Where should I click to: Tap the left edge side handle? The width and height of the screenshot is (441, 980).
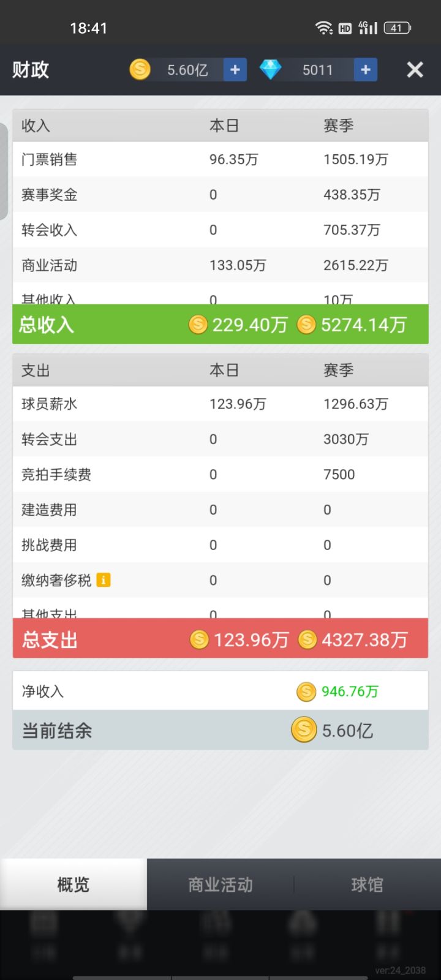[x=4, y=171]
